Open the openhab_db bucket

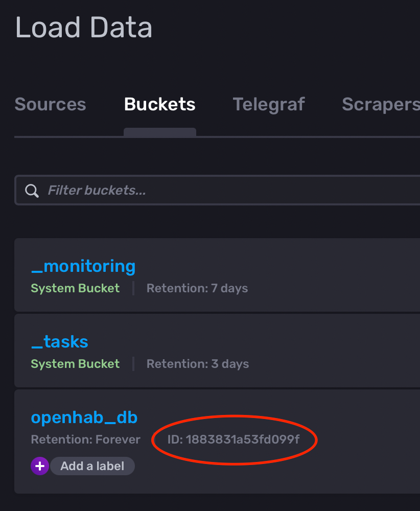pos(84,417)
